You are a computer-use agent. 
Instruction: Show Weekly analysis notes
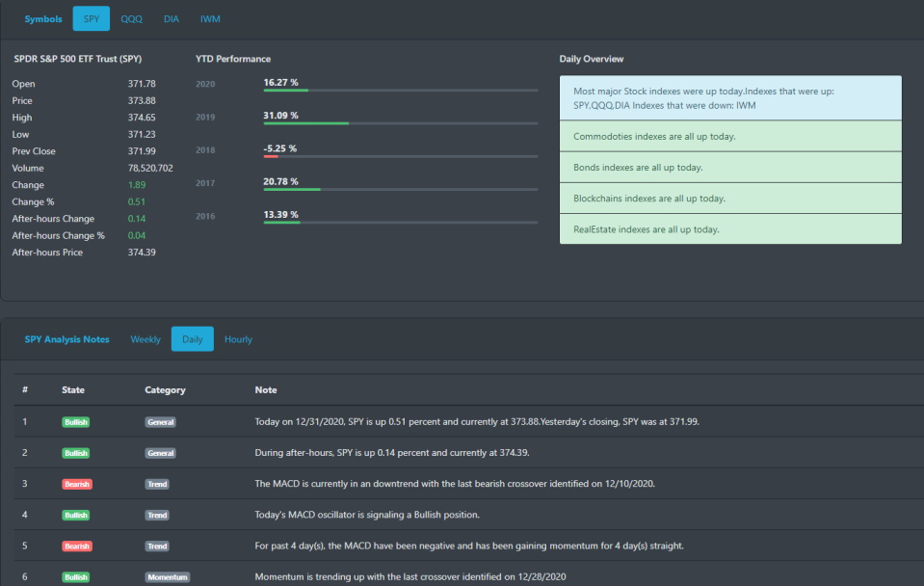click(145, 339)
